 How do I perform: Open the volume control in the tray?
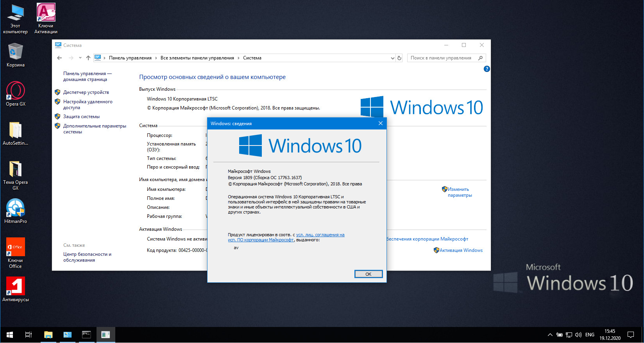click(578, 335)
